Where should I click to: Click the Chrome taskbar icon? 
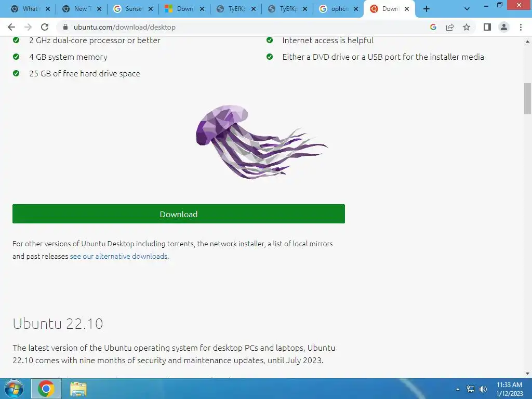pos(46,389)
